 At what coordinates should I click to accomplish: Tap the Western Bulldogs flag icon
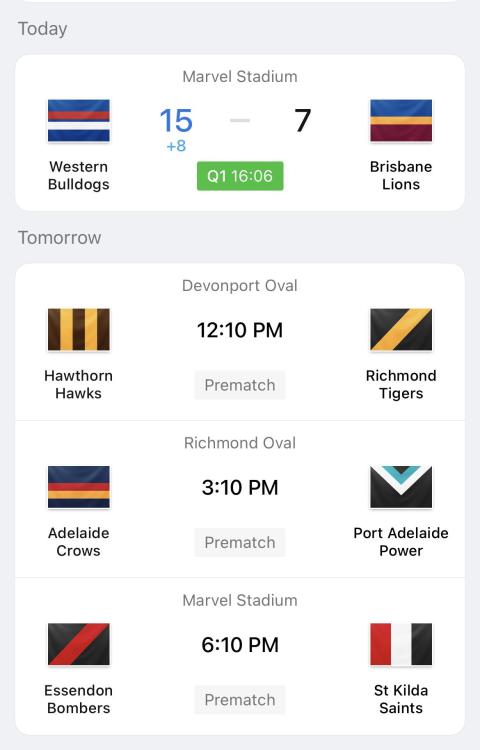(79, 121)
